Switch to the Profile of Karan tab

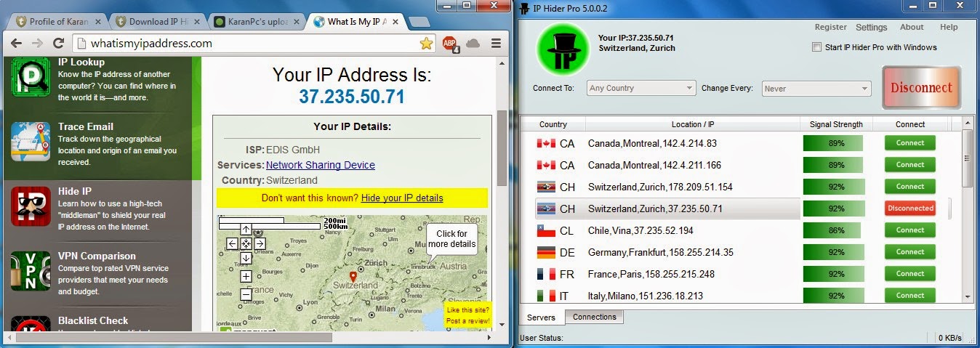click(x=55, y=22)
